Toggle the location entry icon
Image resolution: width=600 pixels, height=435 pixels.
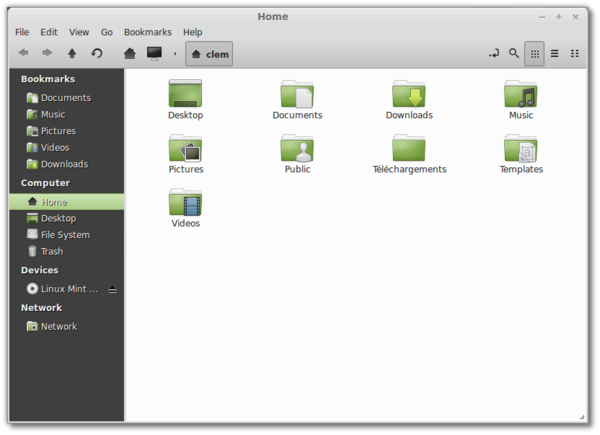click(493, 53)
